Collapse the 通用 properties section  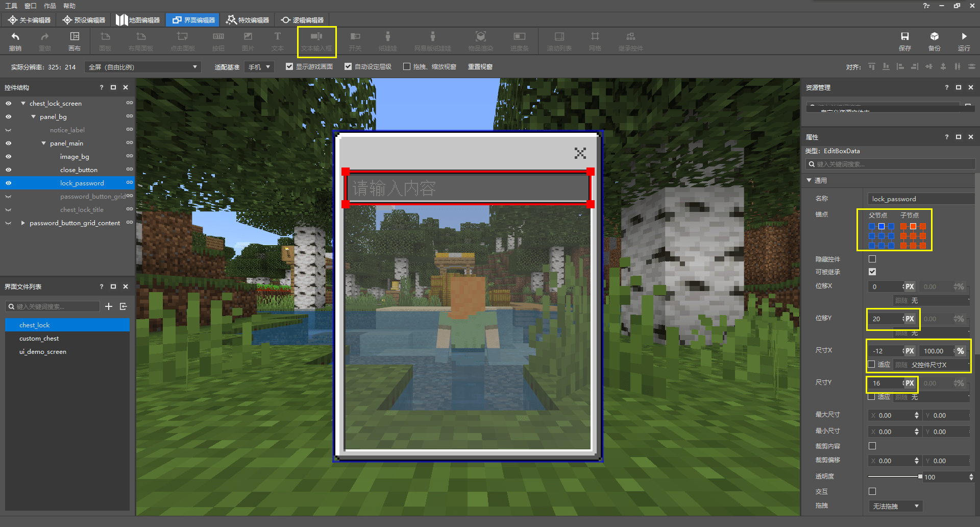tap(809, 181)
